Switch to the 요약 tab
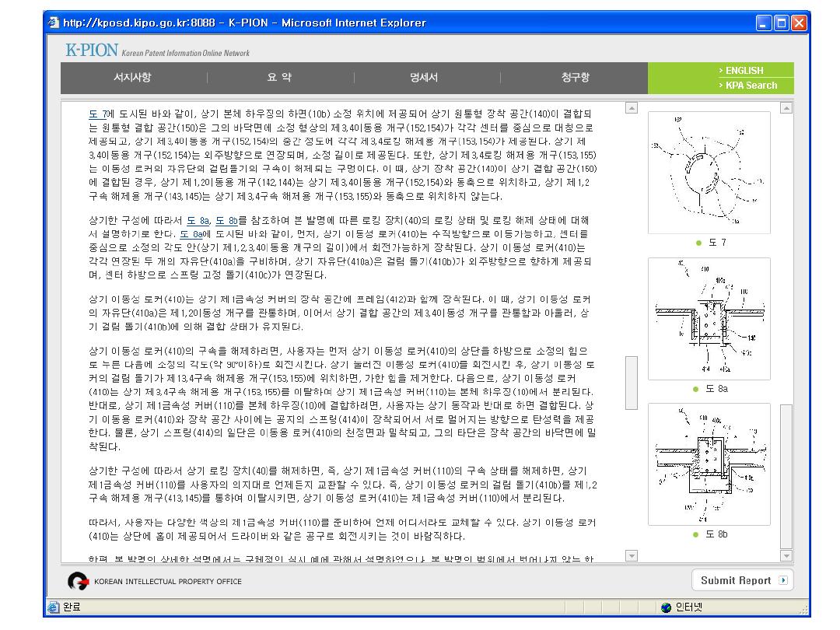Image resolution: width=840 pixels, height=630 pixels. point(280,77)
